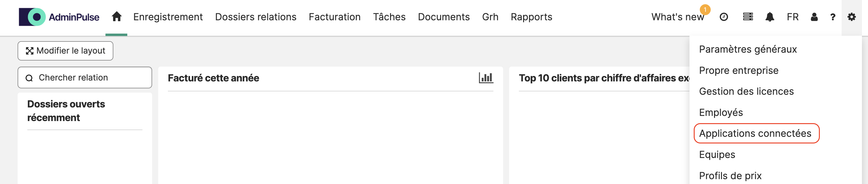Screen dimensions: 868x184
Task: Select Paramètres généraux menu entry
Action: pyautogui.click(x=747, y=49)
